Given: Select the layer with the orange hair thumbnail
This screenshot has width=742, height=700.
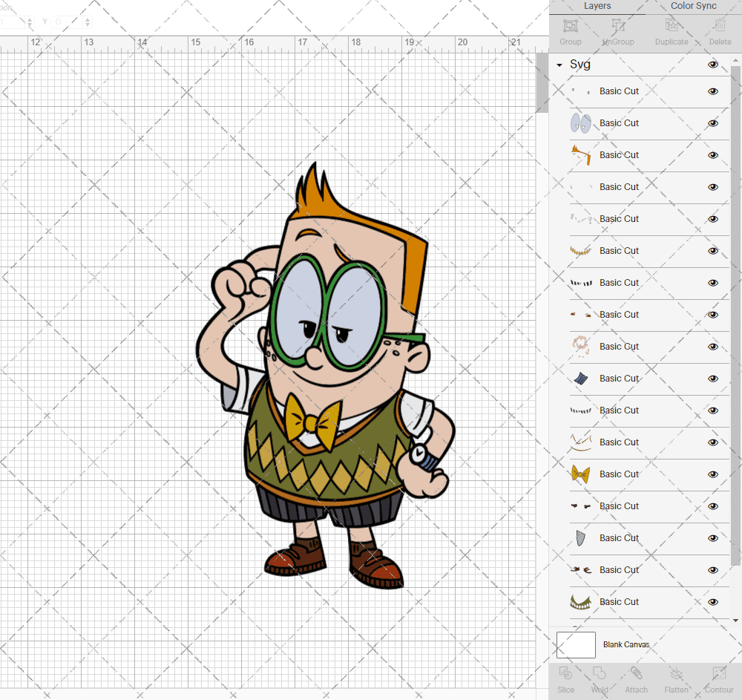Looking at the screenshot, I should point(649,154).
